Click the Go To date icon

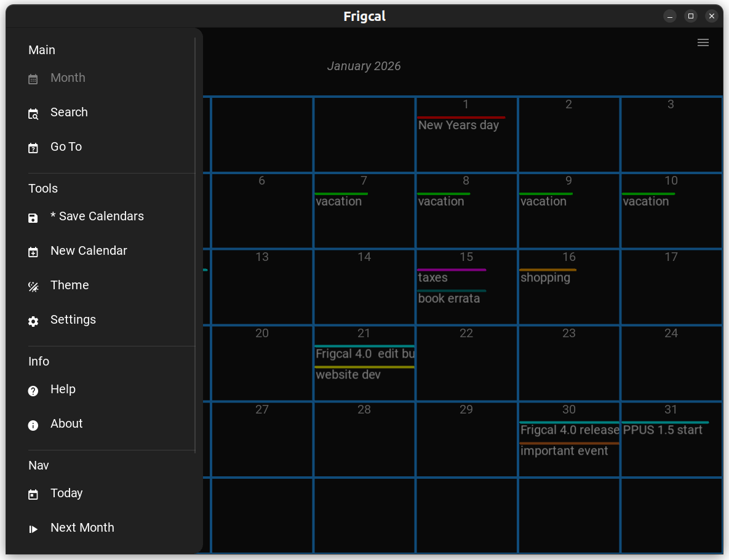(x=33, y=148)
